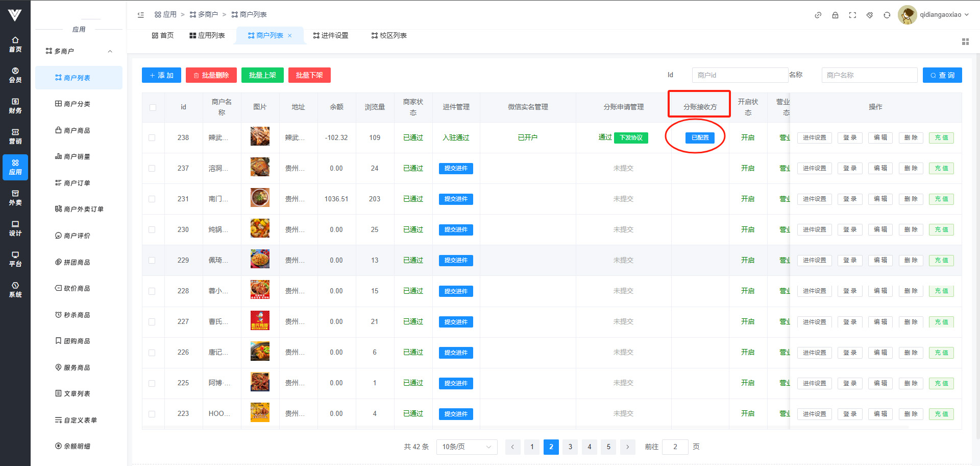Click the lock screen icon
The height and width of the screenshot is (466, 980).
point(835,15)
